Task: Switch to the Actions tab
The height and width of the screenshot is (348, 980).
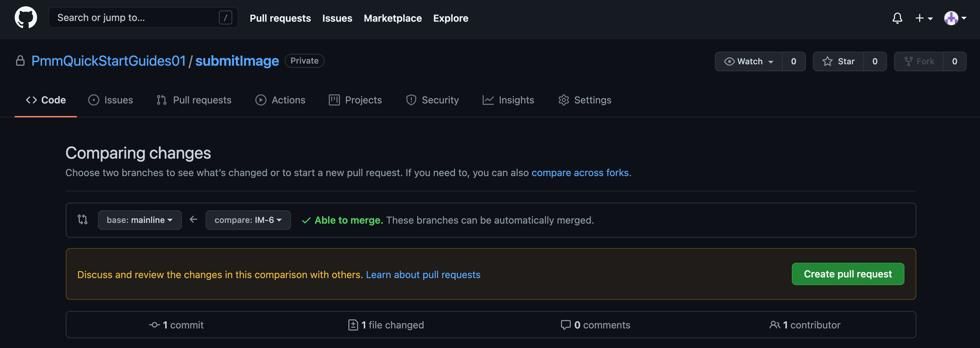Action: tap(281, 100)
